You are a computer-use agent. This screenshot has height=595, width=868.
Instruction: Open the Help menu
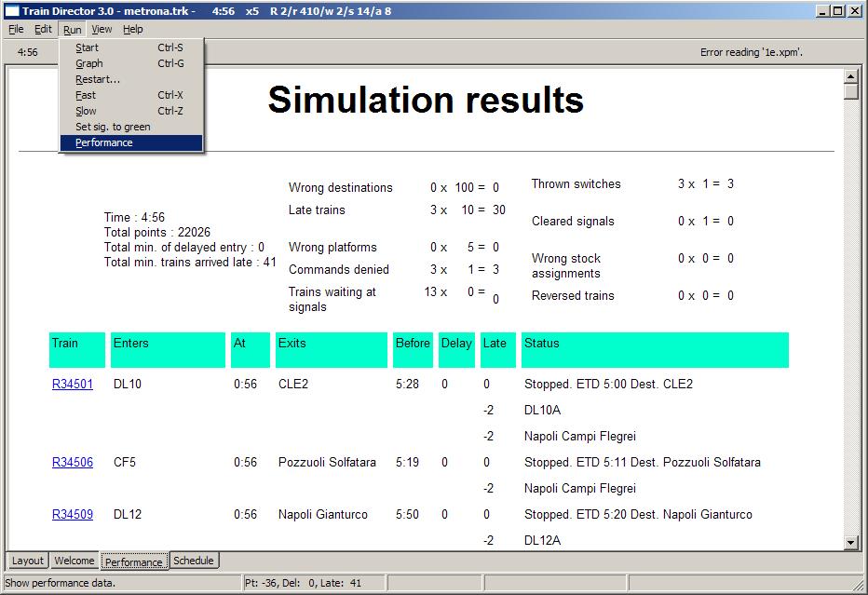[133, 29]
